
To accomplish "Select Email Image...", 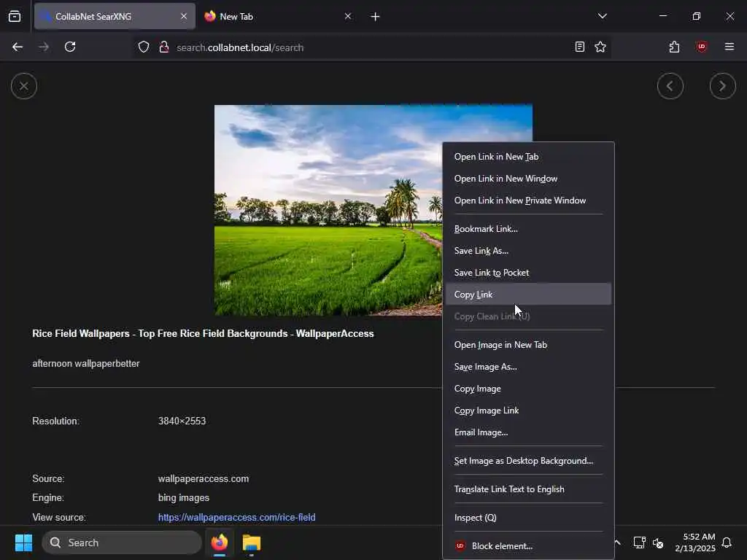I will (528, 432).
